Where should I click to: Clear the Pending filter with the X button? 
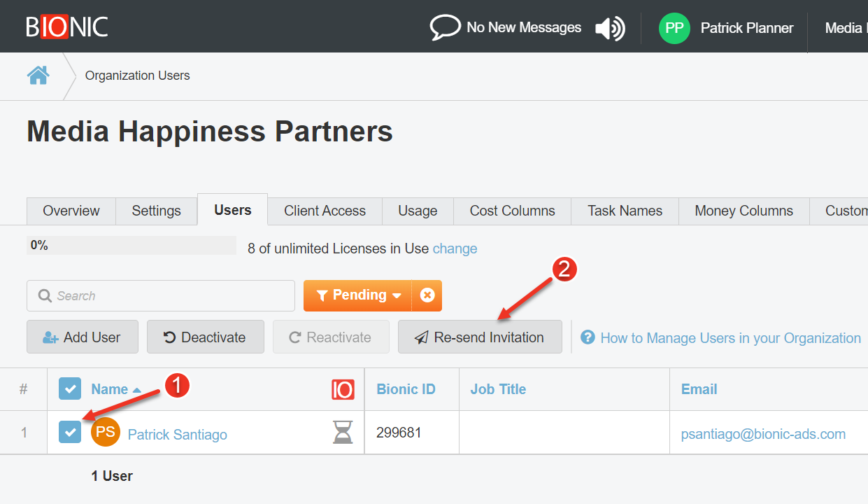coord(427,295)
